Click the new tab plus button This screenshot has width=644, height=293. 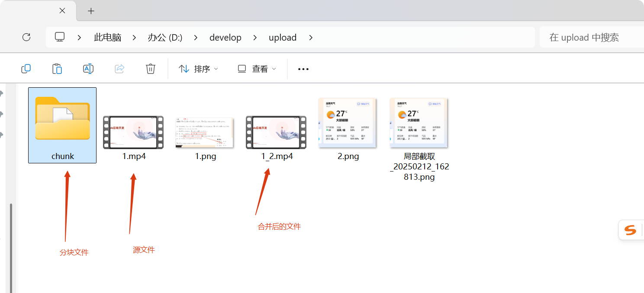pyautogui.click(x=91, y=10)
